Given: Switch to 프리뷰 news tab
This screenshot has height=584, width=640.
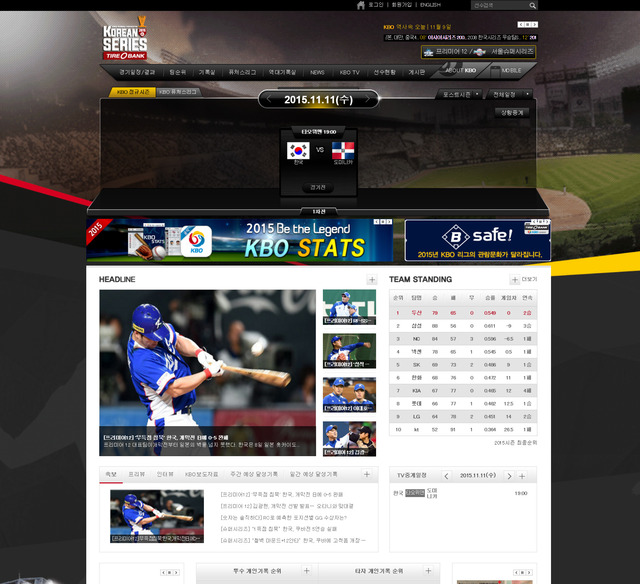Looking at the screenshot, I should pos(137,474).
